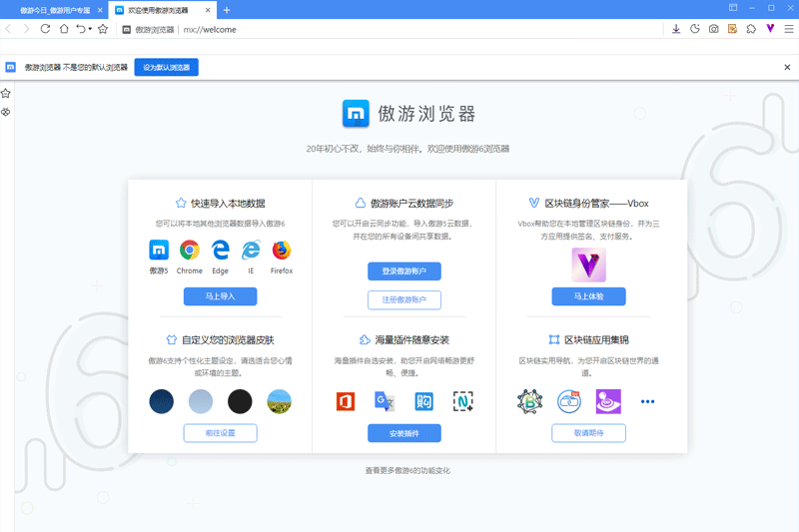The image size is (799, 532).
Task: Click the screenshot camera icon
Action: click(714, 29)
